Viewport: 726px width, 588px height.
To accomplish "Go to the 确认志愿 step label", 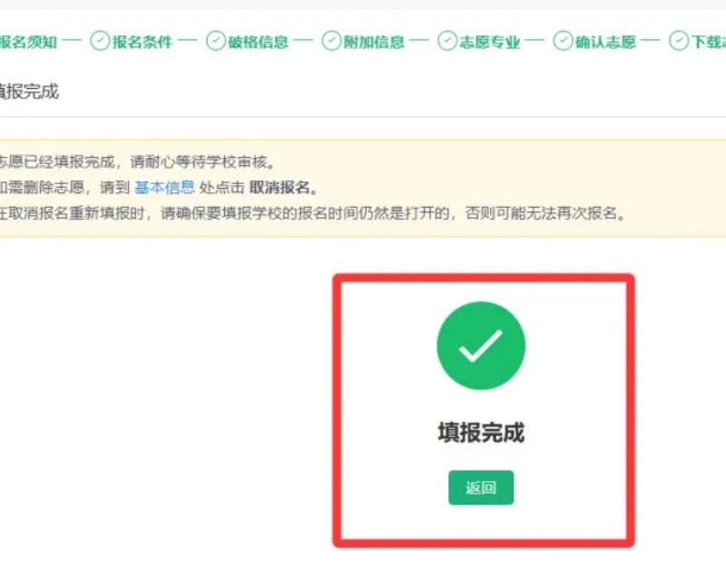I will point(605,42).
